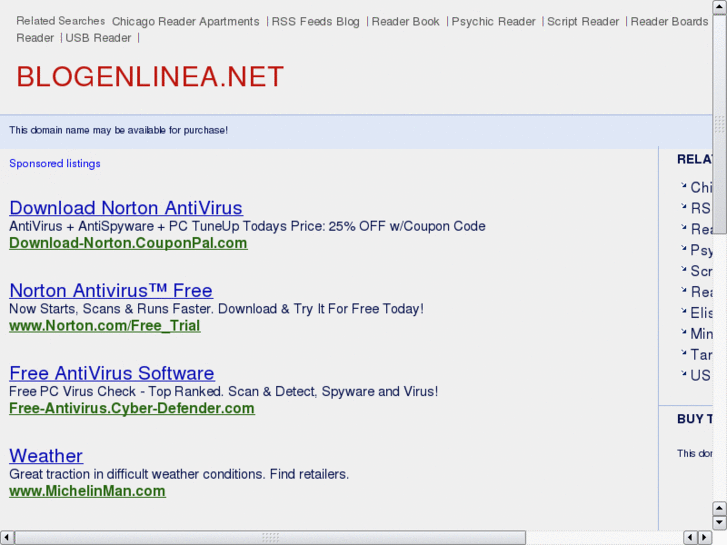The width and height of the screenshot is (727, 545).
Task: Click the 'Free PC Virus Check' description
Action: (x=223, y=391)
